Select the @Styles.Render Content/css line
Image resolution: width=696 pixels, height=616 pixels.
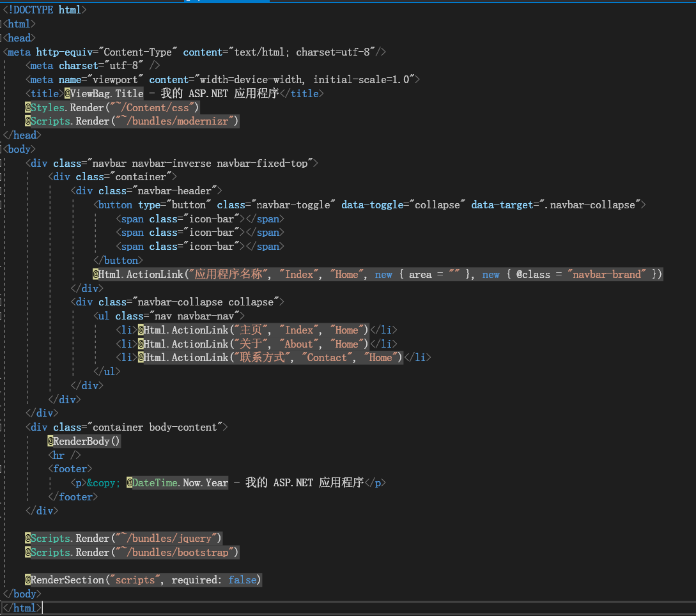[112, 107]
